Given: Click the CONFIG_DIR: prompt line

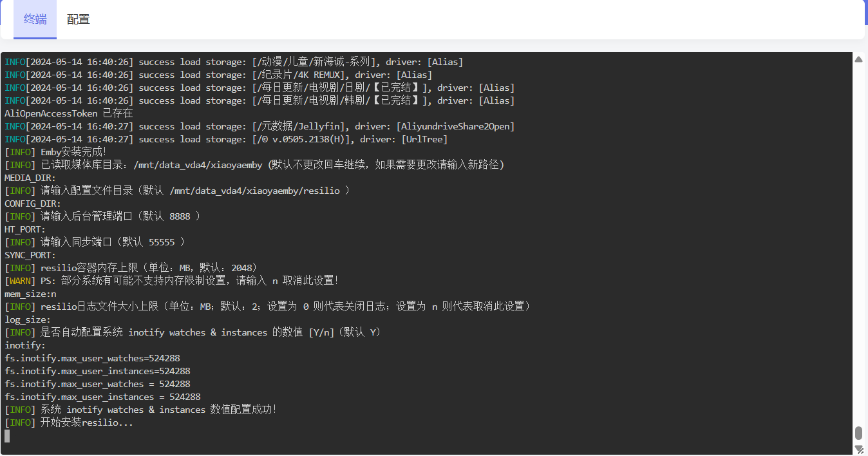Looking at the screenshot, I should (x=33, y=204).
